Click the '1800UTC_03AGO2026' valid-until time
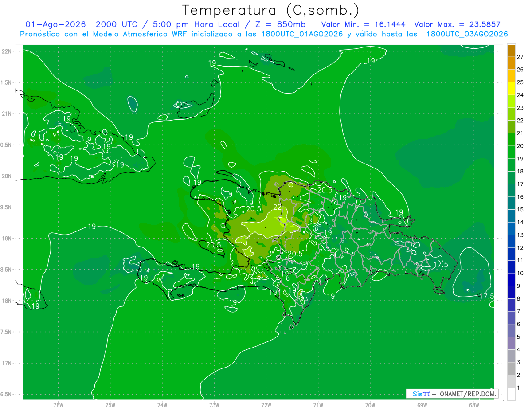532x411 pixels. 467,34
